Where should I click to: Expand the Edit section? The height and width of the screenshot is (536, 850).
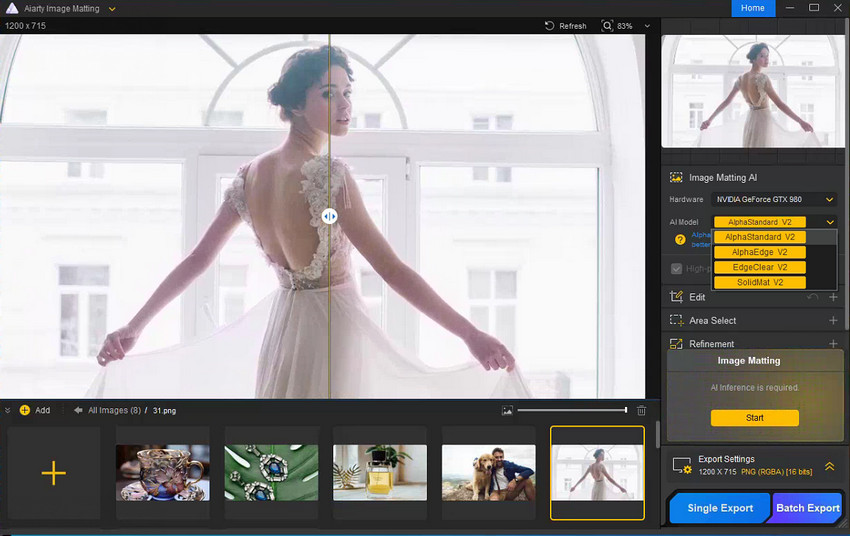click(x=833, y=297)
